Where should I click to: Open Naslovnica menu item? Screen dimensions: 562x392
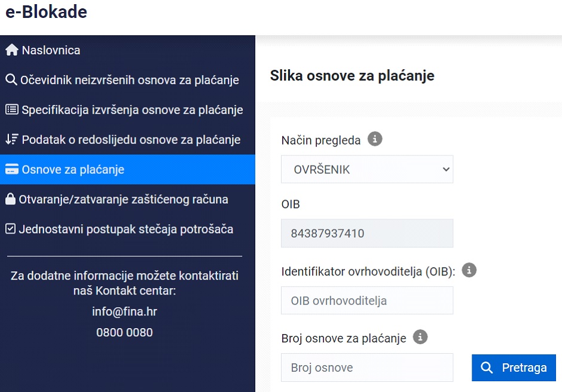pyautogui.click(x=51, y=50)
